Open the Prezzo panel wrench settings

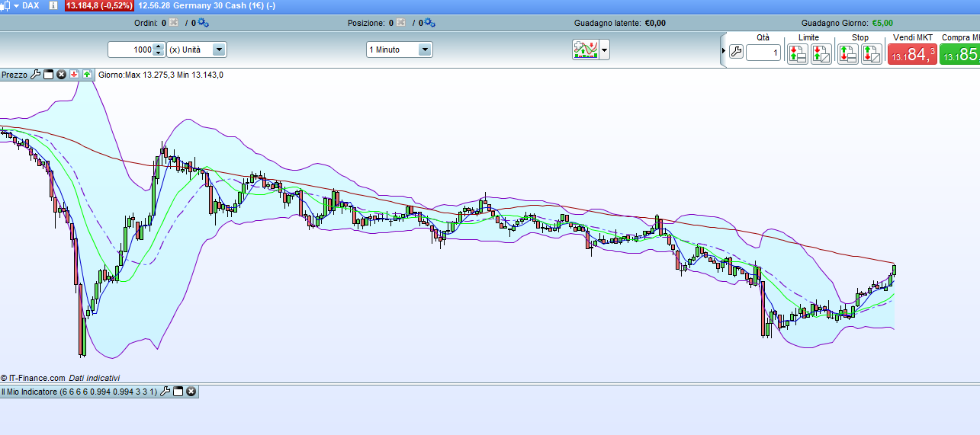[35, 75]
